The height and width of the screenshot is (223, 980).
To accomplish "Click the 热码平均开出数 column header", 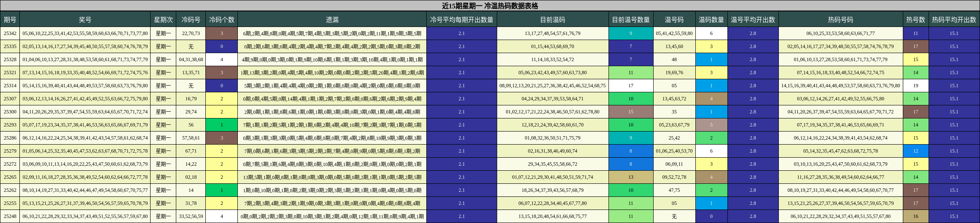I will point(954,19).
